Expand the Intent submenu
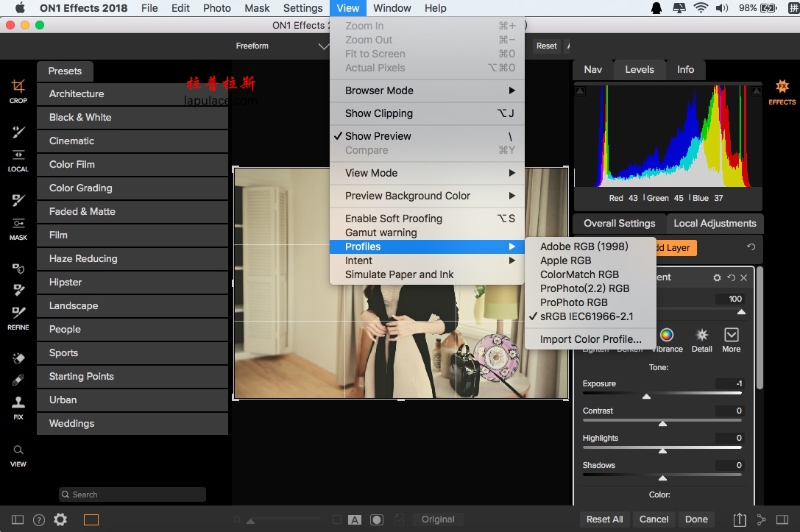Screen dimensions: 800x532 tap(427, 260)
